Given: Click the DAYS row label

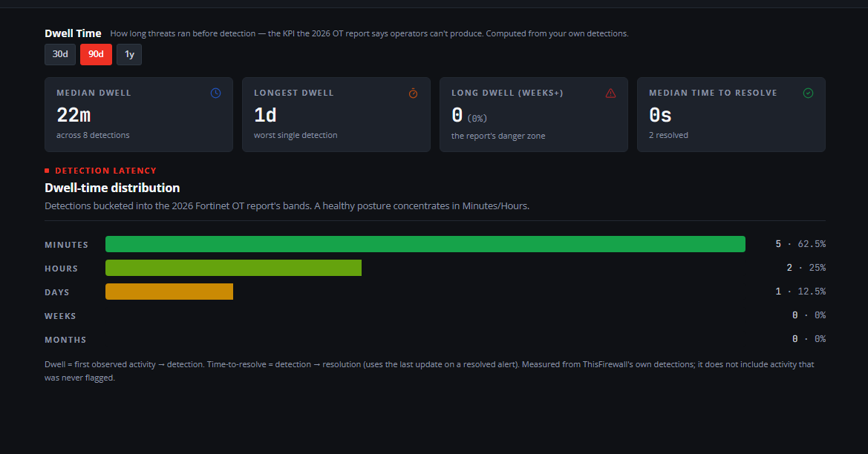Looking at the screenshot, I should click(57, 292).
